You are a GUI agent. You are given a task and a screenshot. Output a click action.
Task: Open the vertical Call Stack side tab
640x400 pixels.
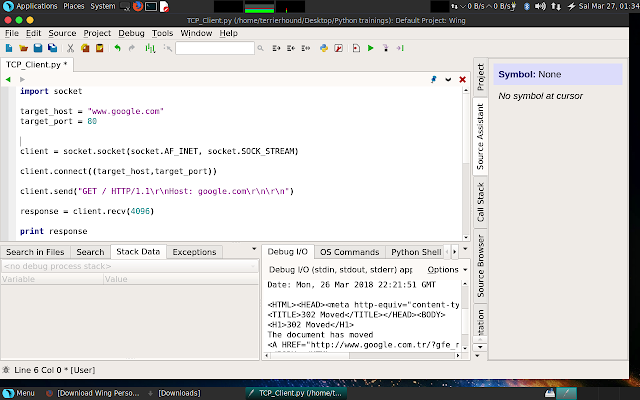click(480, 202)
